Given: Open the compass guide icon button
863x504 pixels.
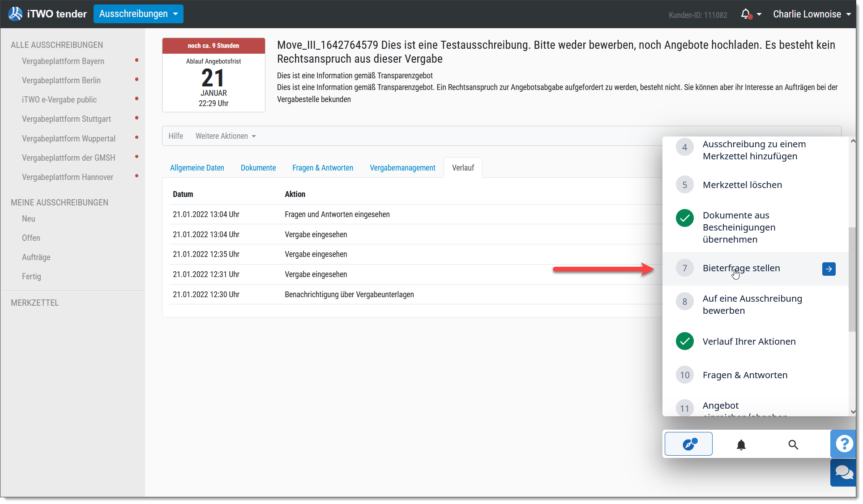Looking at the screenshot, I should point(688,444).
